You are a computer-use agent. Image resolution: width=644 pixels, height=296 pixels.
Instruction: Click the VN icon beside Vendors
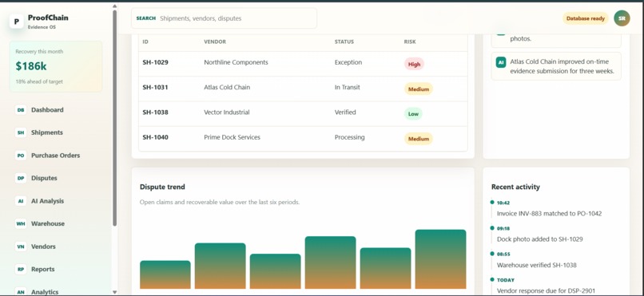pyautogui.click(x=21, y=247)
